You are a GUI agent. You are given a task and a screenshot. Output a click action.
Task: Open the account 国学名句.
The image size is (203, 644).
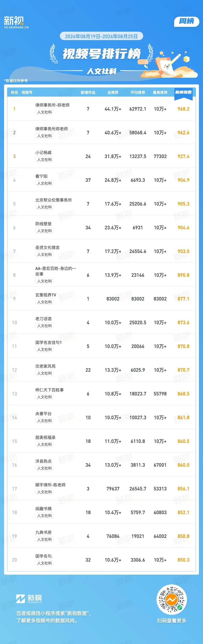44,556
